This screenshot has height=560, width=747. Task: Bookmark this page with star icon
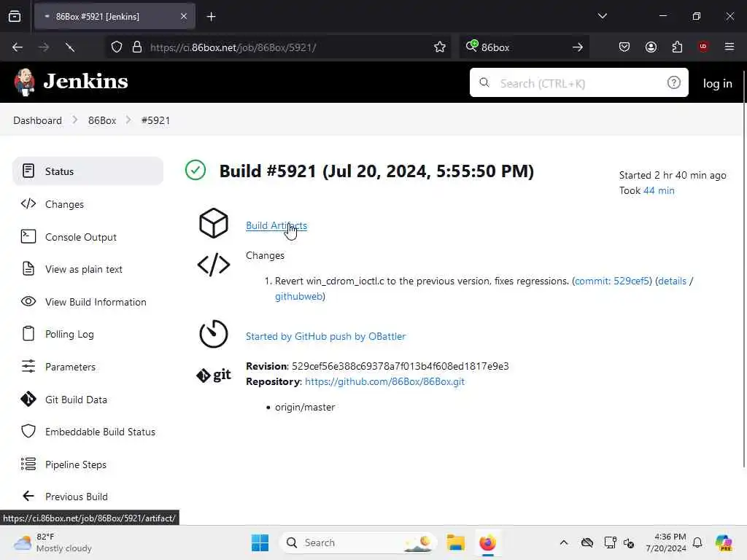pos(440,47)
